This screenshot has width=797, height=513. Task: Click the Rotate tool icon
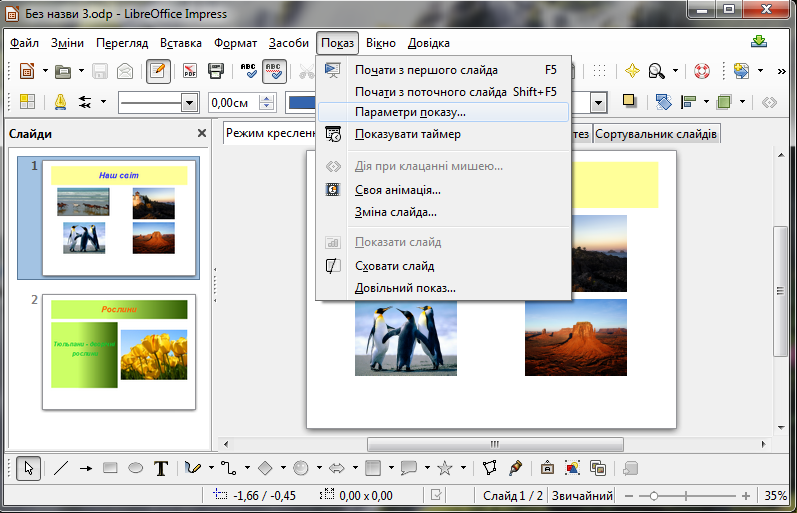(x=663, y=102)
